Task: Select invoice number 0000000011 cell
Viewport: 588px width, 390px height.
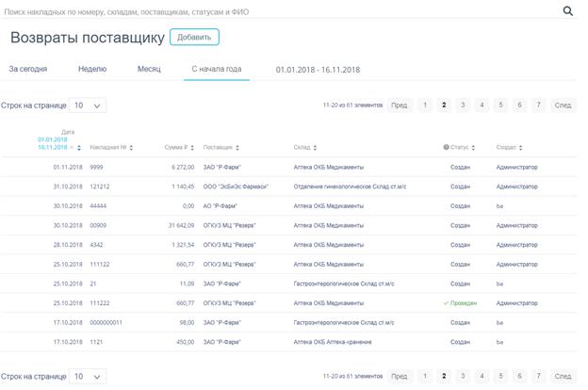Action: pyautogui.click(x=106, y=323)
